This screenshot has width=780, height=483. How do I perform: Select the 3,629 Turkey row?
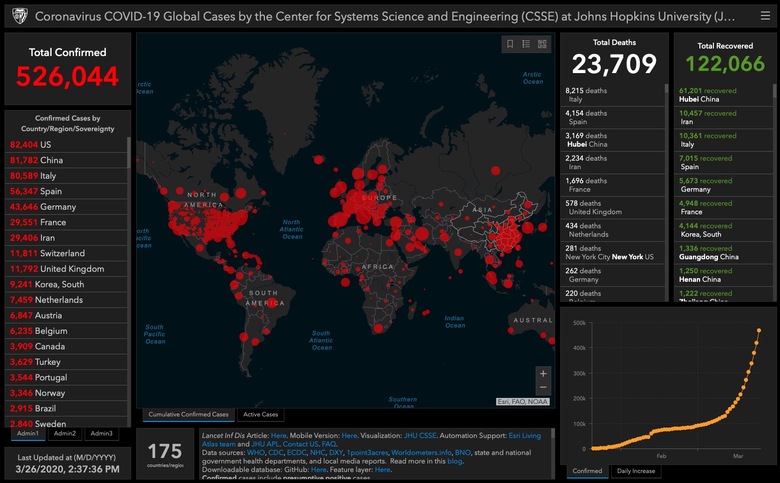coord(66,362)
